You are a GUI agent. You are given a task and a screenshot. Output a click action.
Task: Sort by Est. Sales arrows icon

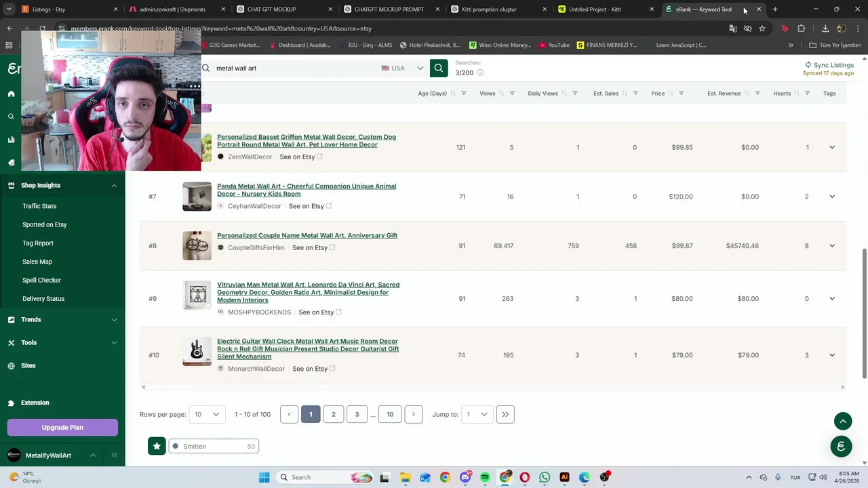click(x=625, y=94)
